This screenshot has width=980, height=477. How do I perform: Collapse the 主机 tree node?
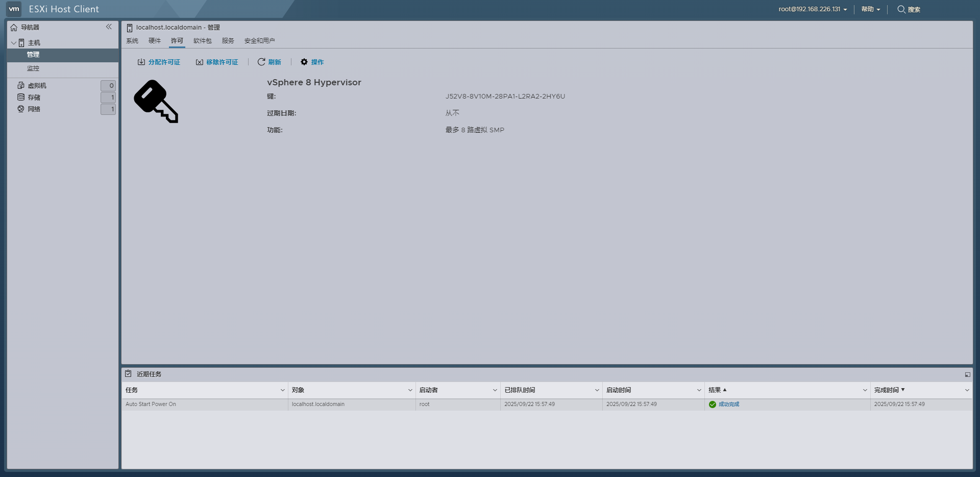[x=14, y=43]
